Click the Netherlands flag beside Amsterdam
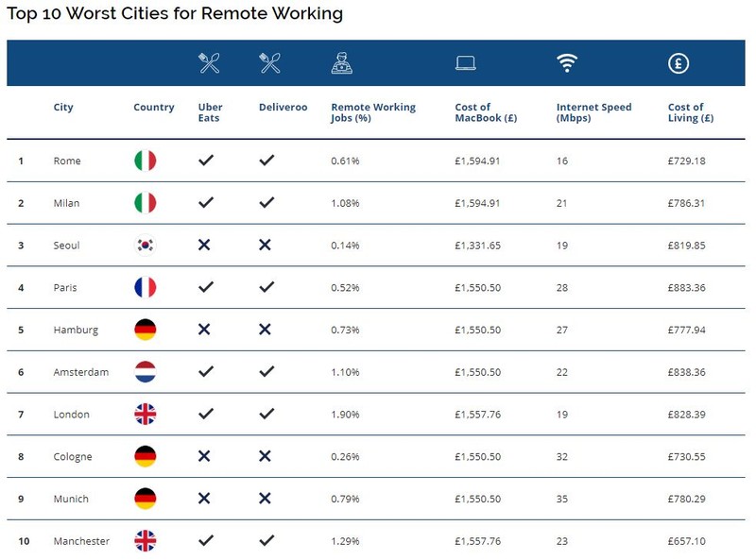This screenshot has width=756, height=560. tap(146, 372)
